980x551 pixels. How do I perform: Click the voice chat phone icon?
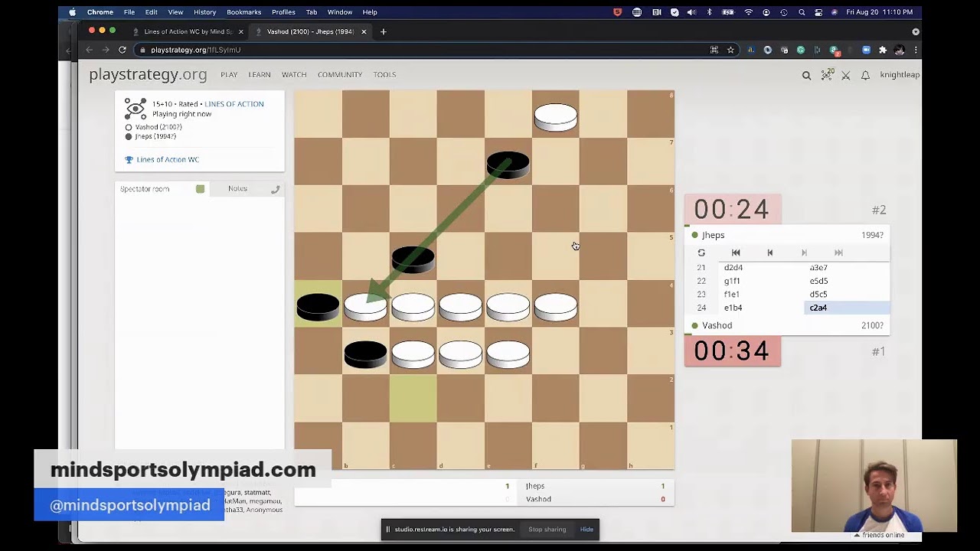[x=276, y=189]
